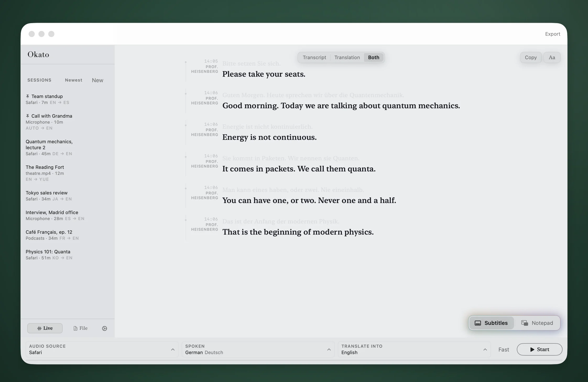This screenshot has height=382, width=588.
Task: Click "You can have one, or two" line
Action: coord(309,200)
